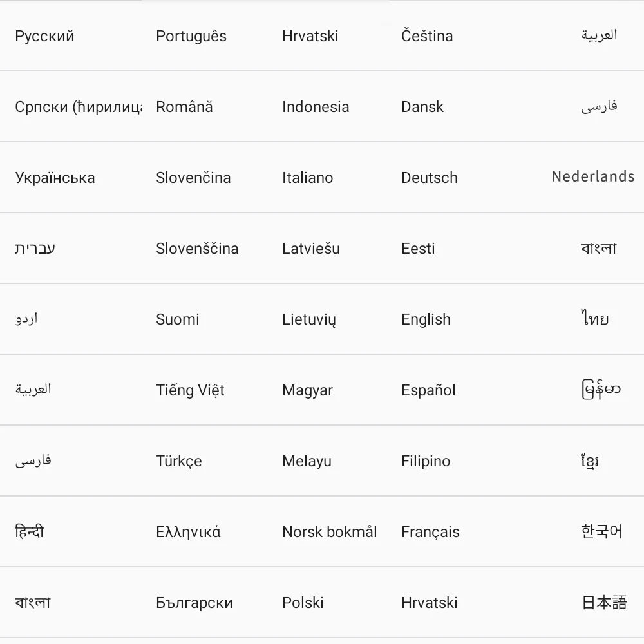Viewport: 644px width, 644px height.
Task: Pick Čeština as the language
Action: (x=427, y=36)
